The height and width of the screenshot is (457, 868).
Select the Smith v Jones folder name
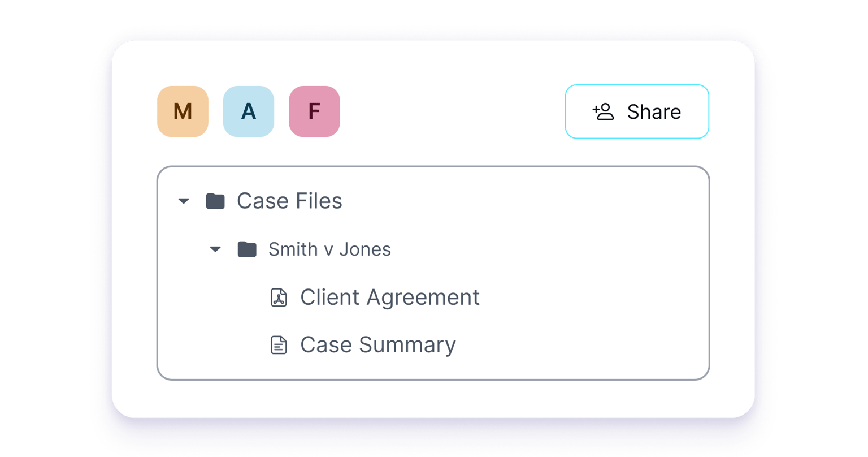point(329,249)
